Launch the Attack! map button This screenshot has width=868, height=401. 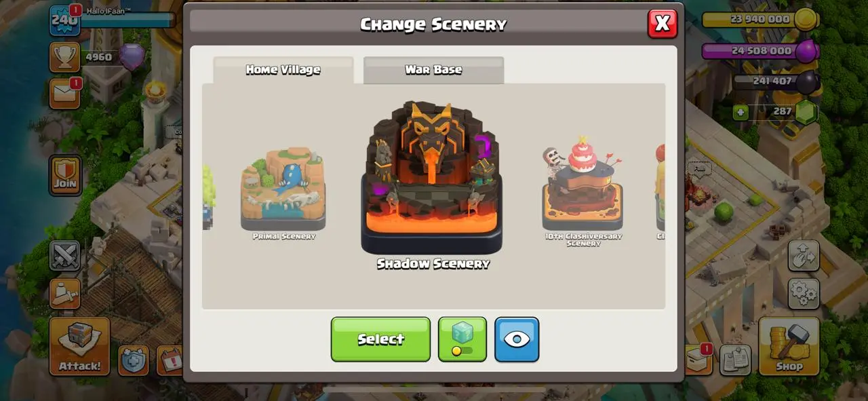tap(79, 346)
